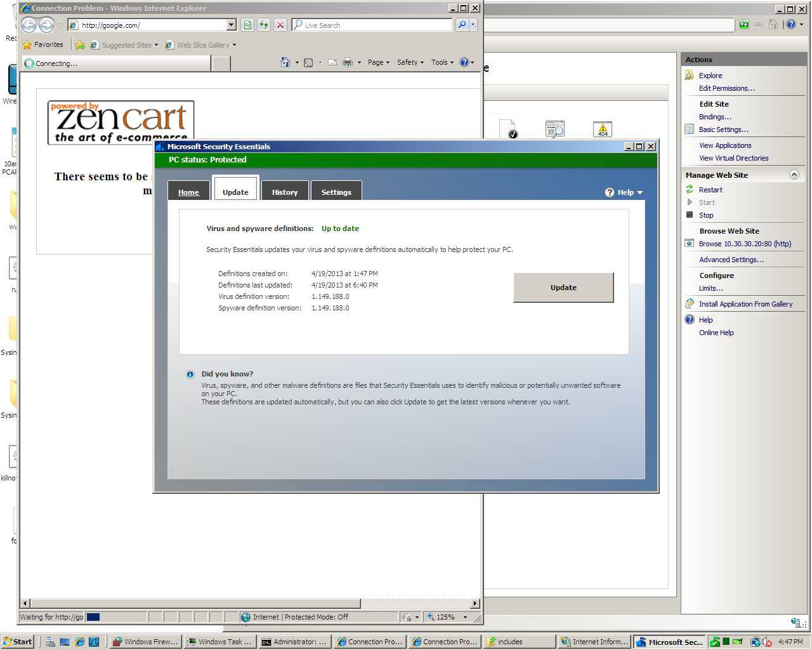
Task: Click the Print icon in IE toolbar
Action: [x=348, y=62]
